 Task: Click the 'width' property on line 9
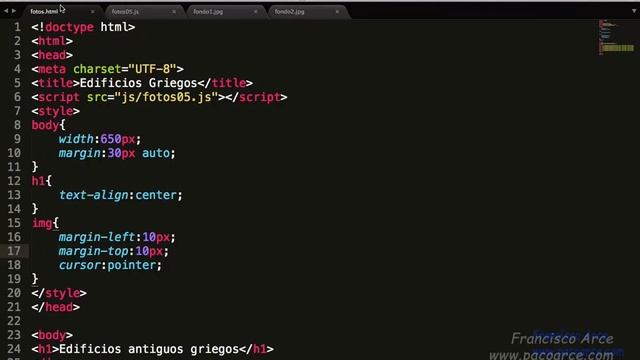click(x=76, y=139)
